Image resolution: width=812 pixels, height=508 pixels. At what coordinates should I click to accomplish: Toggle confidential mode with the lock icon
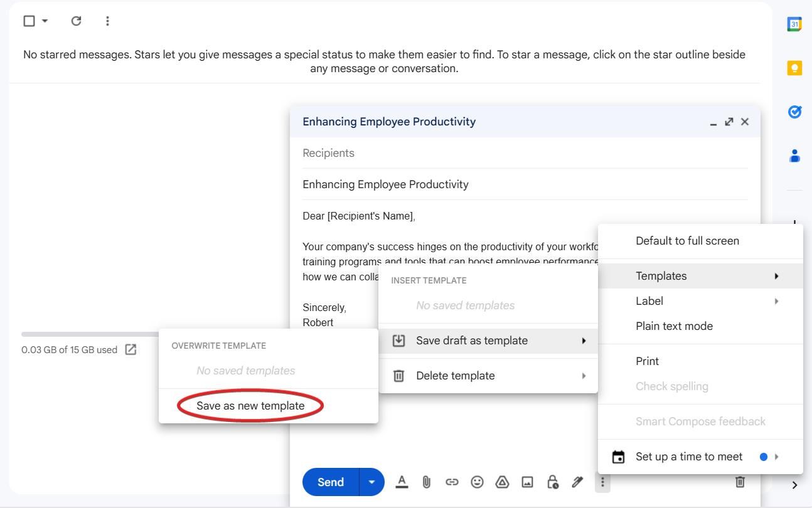point(552,482)
